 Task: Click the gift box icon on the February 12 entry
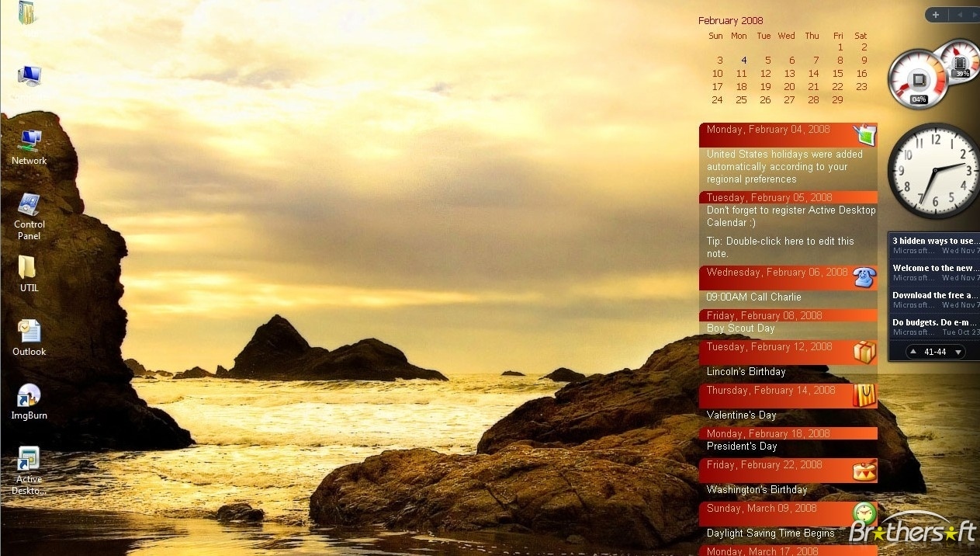point(864,352)
